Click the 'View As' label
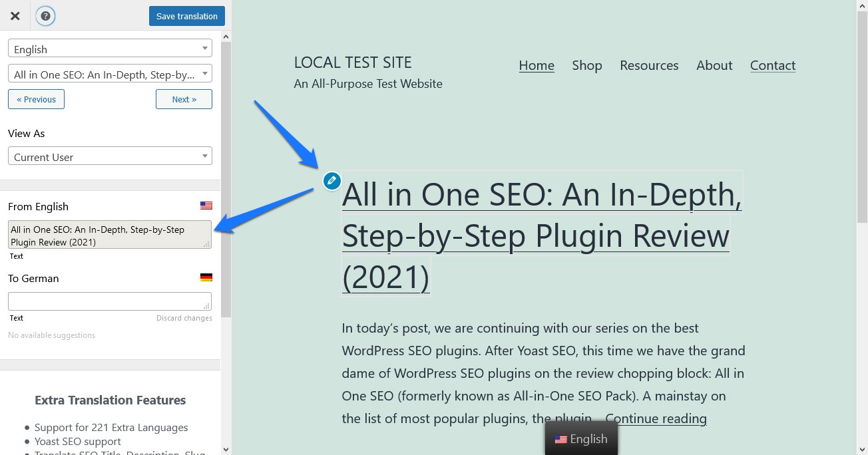 (x=27, y=133)
